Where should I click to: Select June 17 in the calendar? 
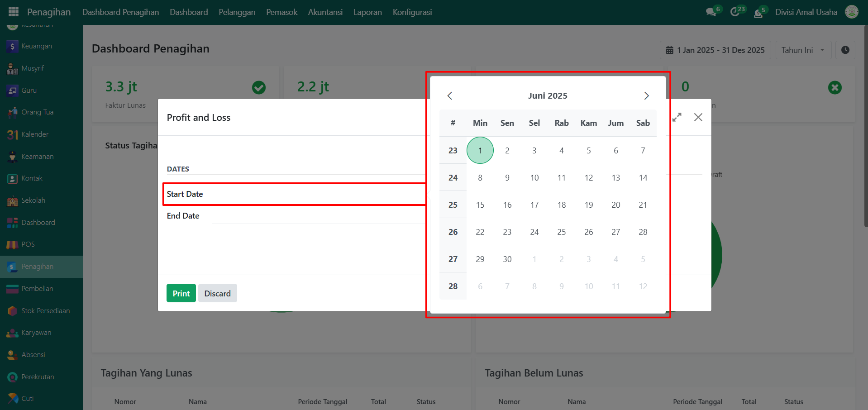coord(534,205)
